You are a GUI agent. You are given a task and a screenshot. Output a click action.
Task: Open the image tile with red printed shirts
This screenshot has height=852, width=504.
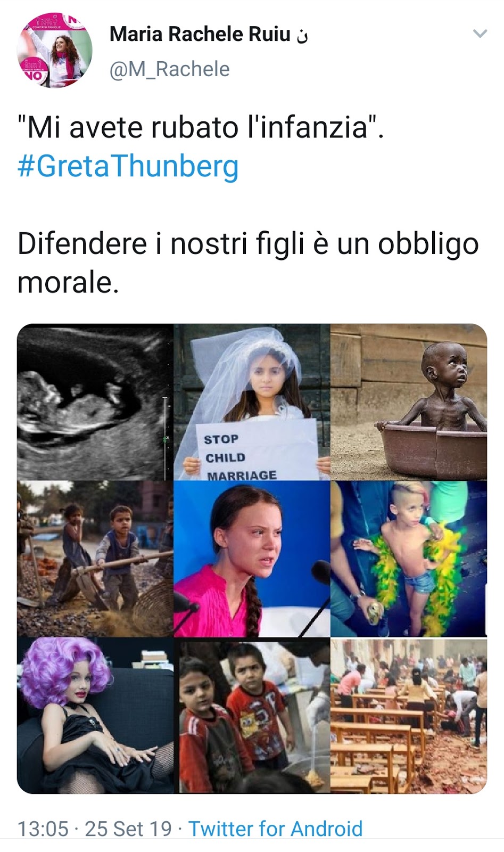coord(252,716)
